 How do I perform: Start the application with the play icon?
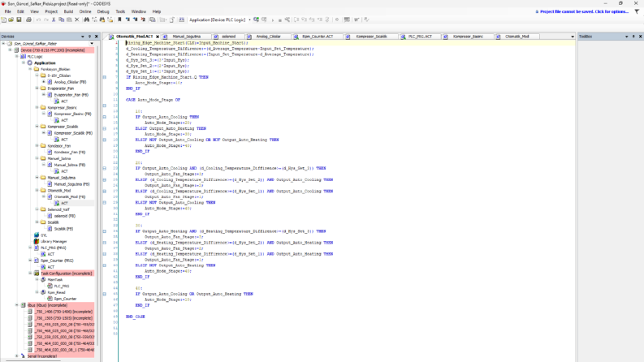[272, 19]
